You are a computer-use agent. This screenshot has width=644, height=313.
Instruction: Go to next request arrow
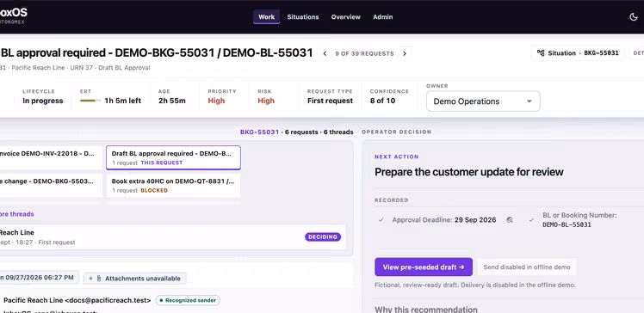pyautogui.click(x=405, y=53)
